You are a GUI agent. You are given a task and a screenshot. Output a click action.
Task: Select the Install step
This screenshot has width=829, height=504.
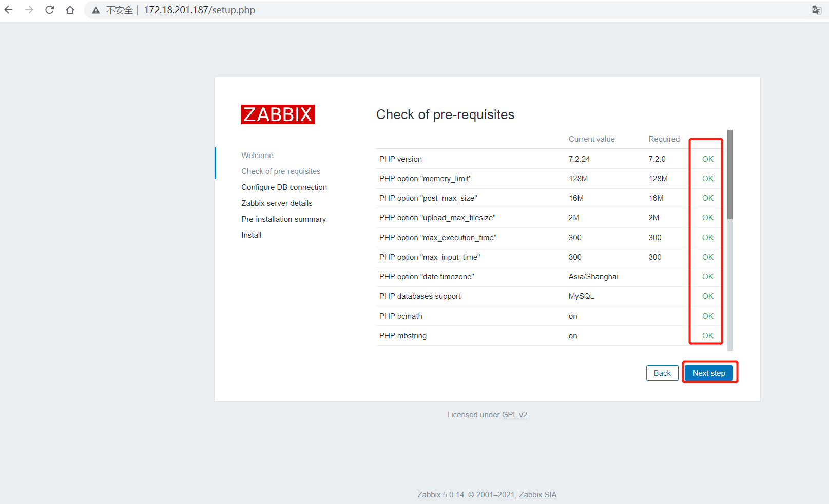[251, 235]
